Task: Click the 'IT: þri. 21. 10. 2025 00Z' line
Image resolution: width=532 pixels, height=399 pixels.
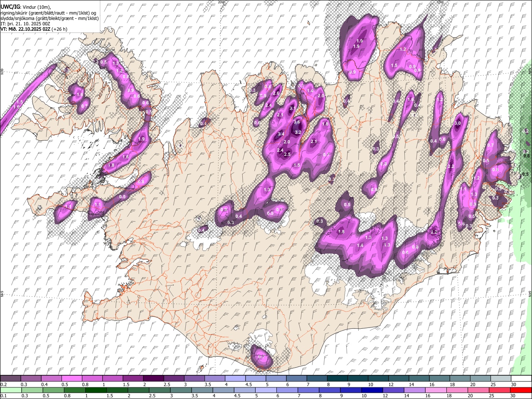Action: (x=25, y=24)
